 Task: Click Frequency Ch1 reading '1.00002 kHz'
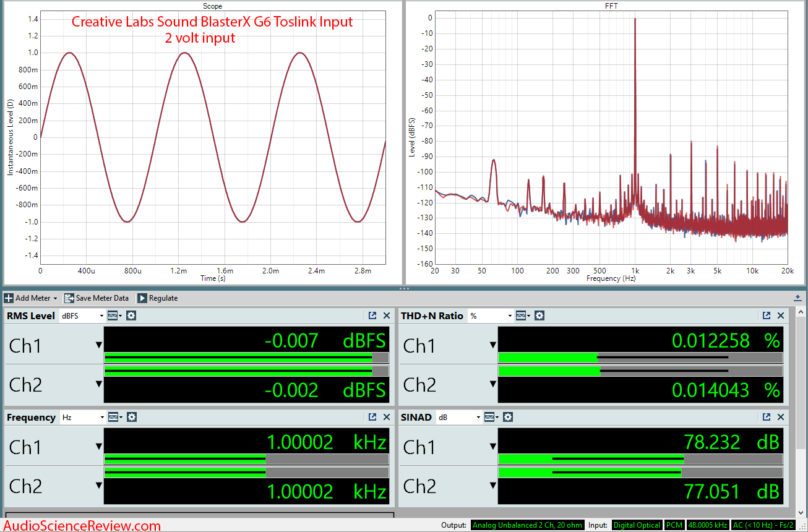327,442
